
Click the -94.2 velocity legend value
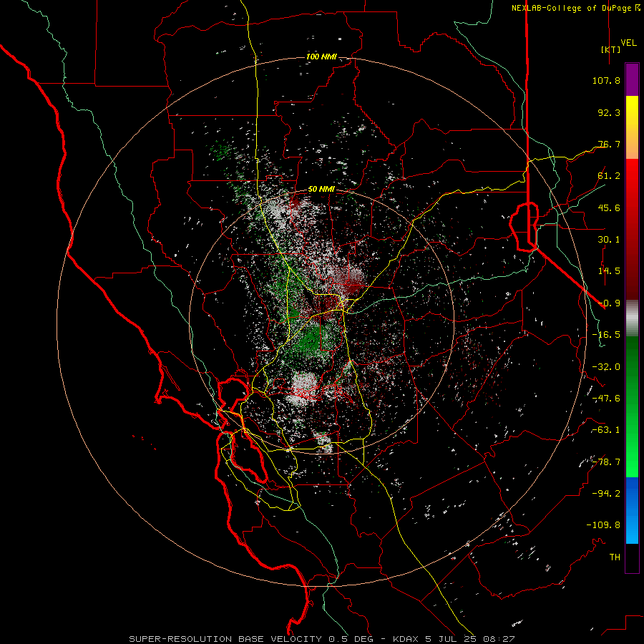[606, 493]
